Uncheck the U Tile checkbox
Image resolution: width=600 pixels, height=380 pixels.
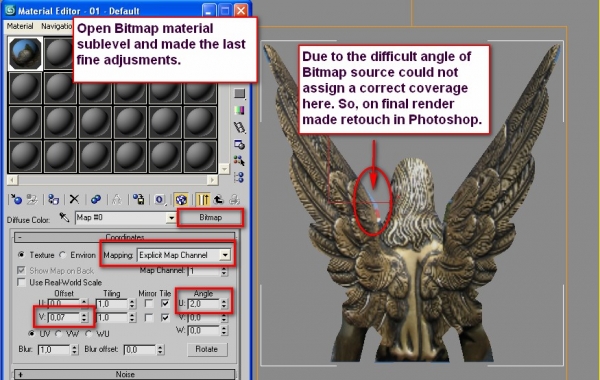pos(165,303)
